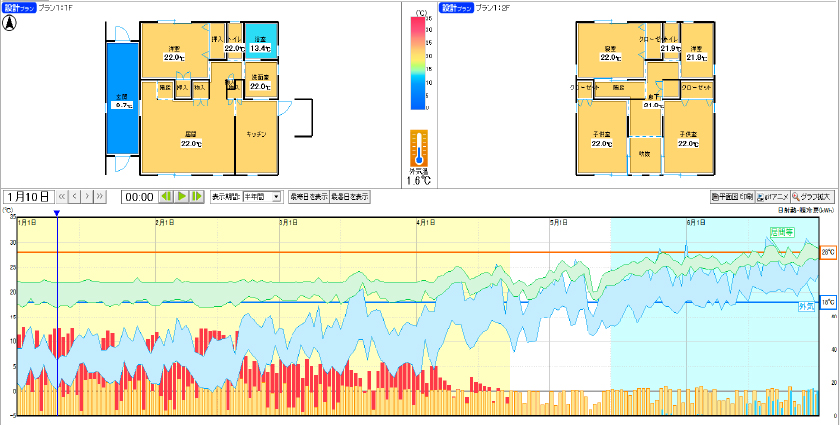Click the blue timeline marker triangle above graph
The height and width of the screenshot is (426, 840).
tap(57, 213)
